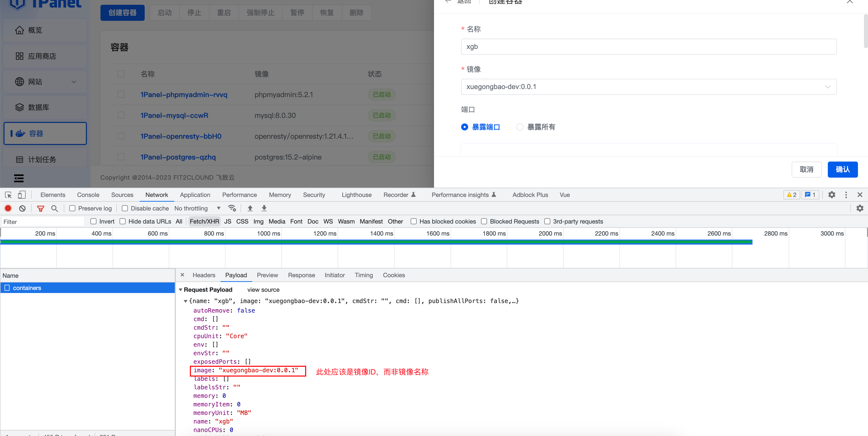Click the 确认 confirm button
The width and height of the screenshot is (868, 436).
(843, 169)
